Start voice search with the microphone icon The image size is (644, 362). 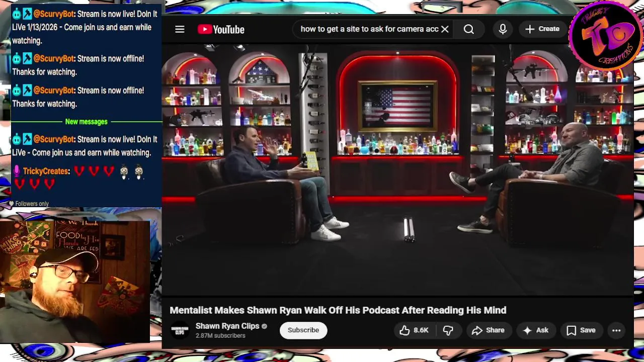pos(503,29)
